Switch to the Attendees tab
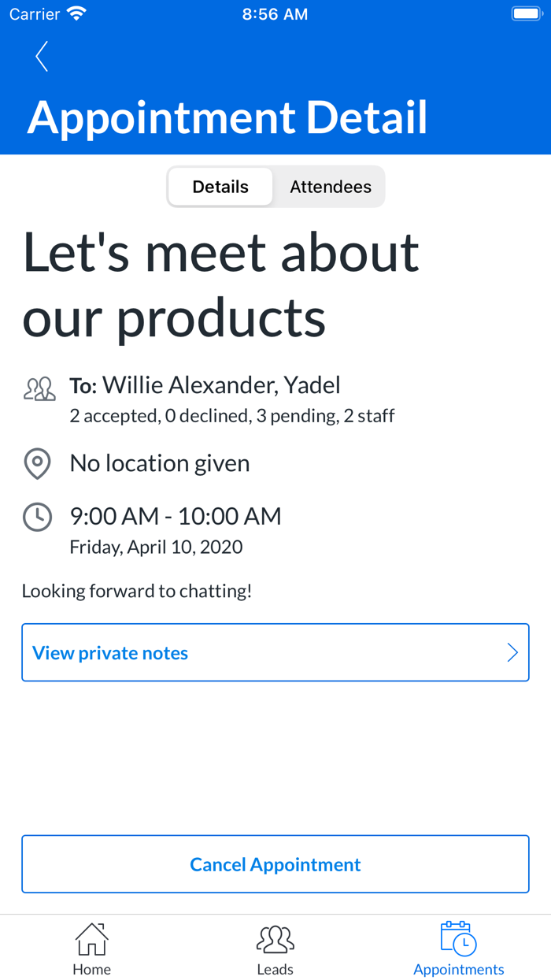This screenshot has height=980, width=551. click(x=330, y=187)
